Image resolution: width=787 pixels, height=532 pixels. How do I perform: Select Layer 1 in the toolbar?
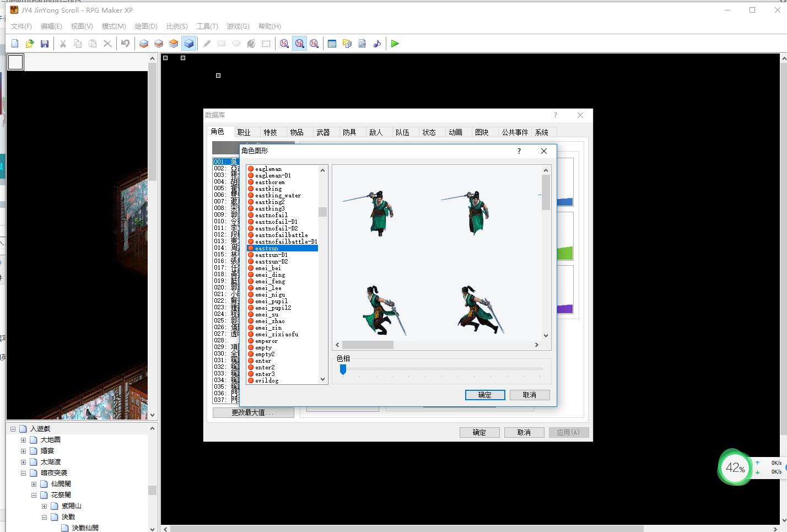pos(144,44)
